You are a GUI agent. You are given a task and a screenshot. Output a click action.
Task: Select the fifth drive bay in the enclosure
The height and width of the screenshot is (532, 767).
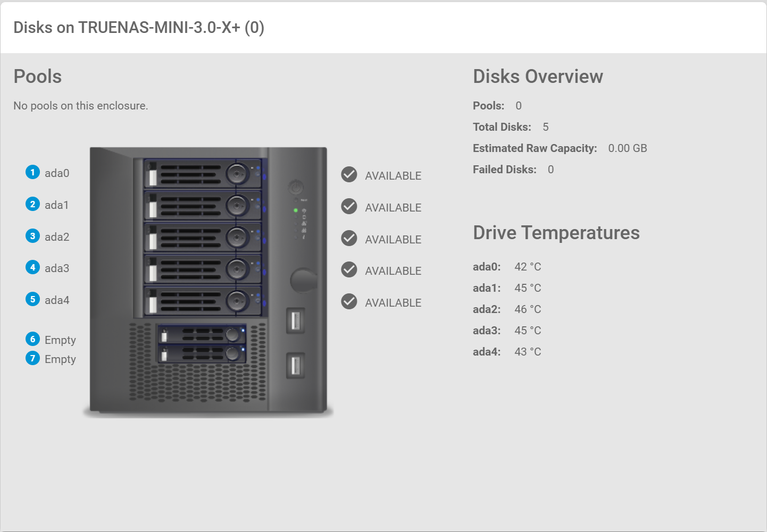203,301
